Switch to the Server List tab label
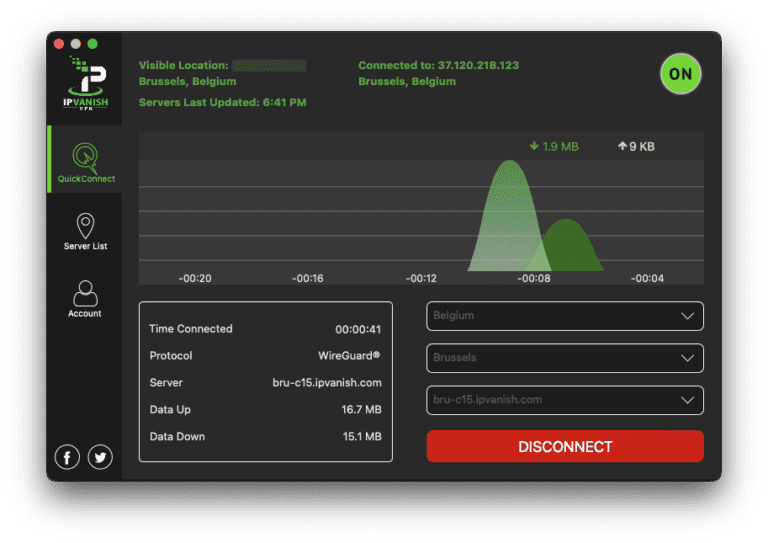The image size is (768, 543). point(85,246)
